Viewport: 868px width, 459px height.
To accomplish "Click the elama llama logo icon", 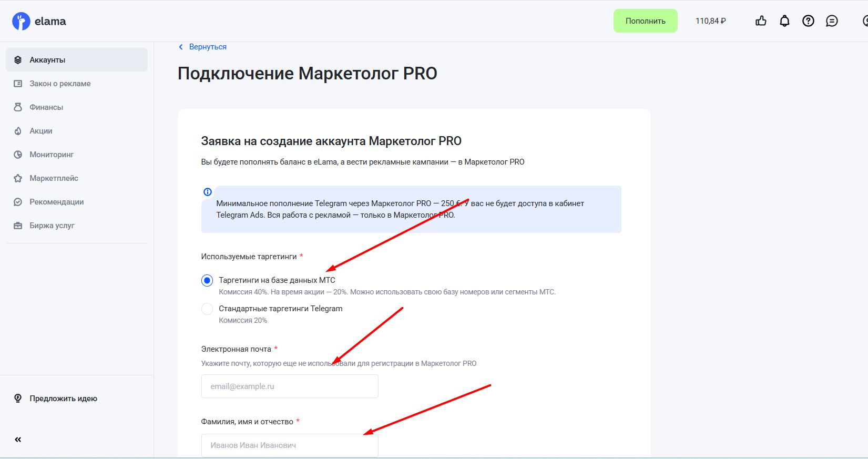I will click(x=21, y=21).
